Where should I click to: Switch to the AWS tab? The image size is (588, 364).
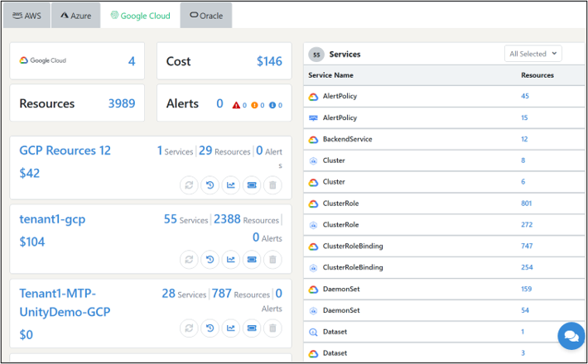27,16
